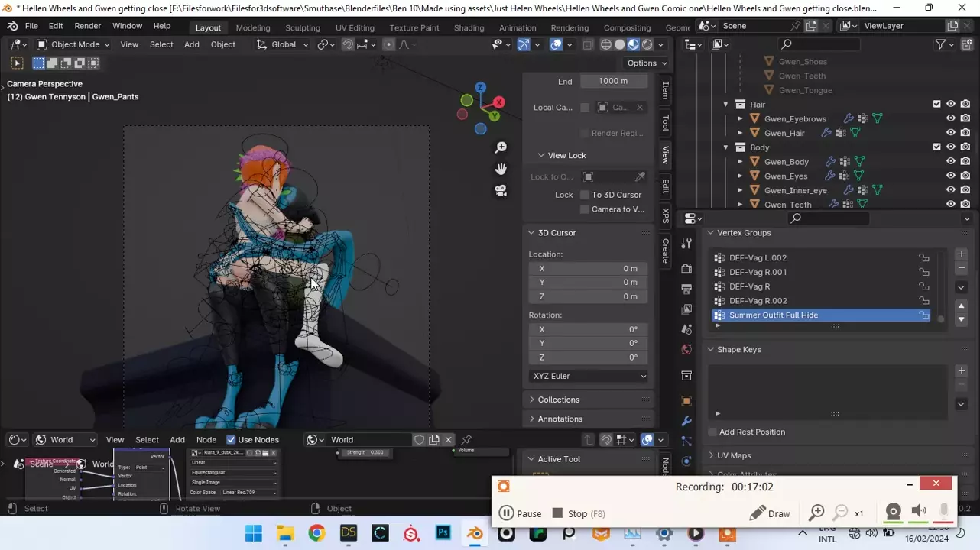The width and height of the screenshot is (980, 550).
Task: Open the Modifiers wrench properties tab
Action: (686, 421)
